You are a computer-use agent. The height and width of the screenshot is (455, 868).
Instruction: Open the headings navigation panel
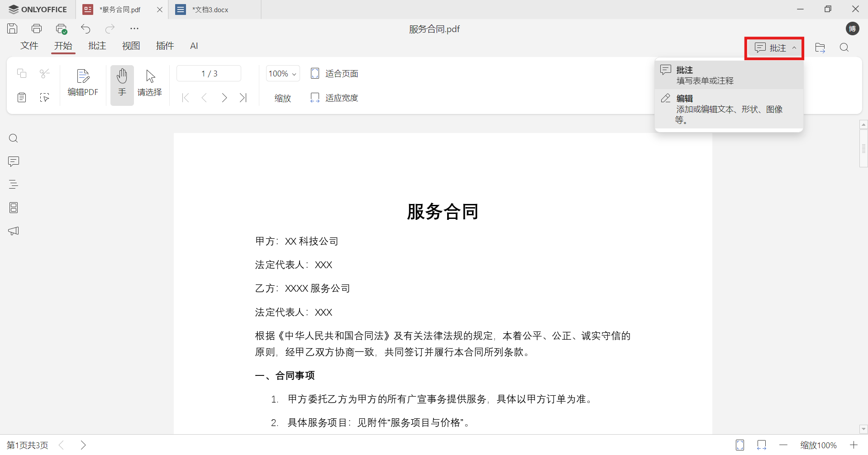[x=13, y=184]
